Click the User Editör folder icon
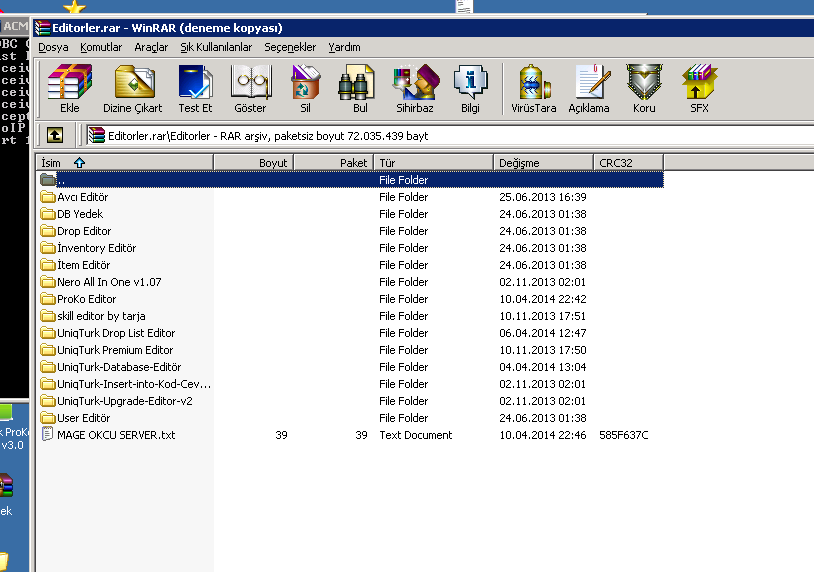 [48, 418]
